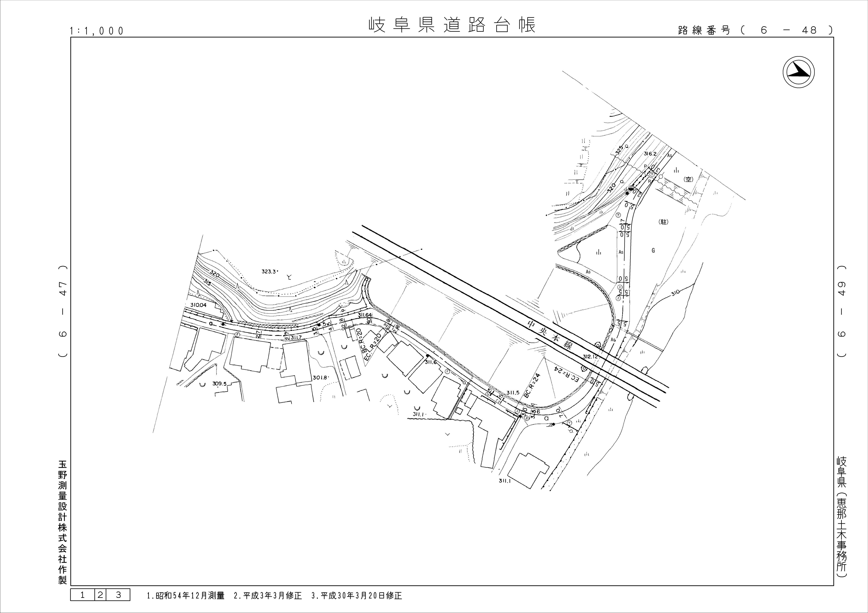Click the (空) vacant lot marker
The width and height of the screenshot is (868, 613).
coord(689,179)
